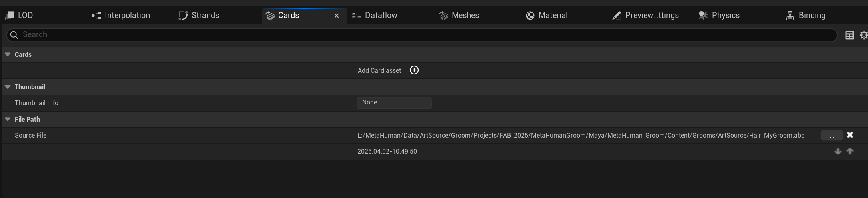Viewport: 868px width, 198px height.
Task: Switch to the Physics tab
Action: pos(719,15)
